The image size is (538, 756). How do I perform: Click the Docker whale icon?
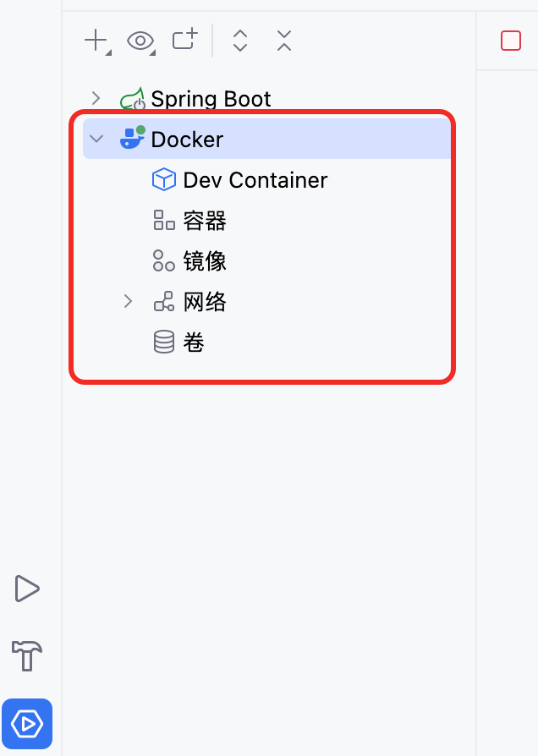point(133,137)
